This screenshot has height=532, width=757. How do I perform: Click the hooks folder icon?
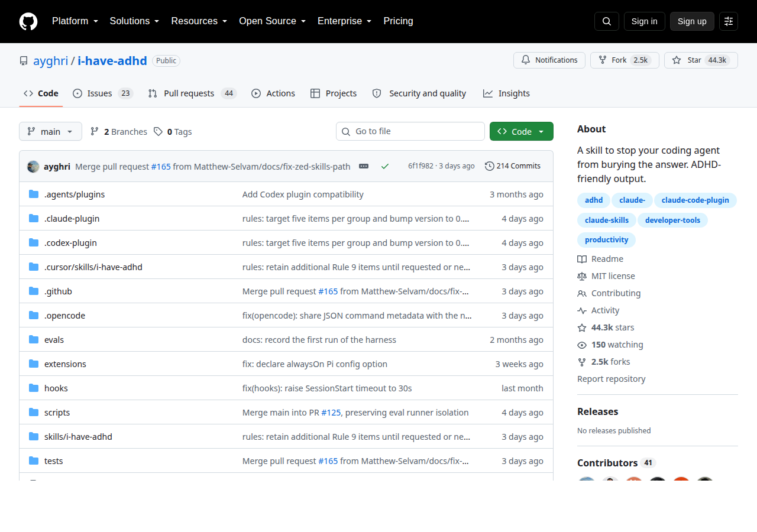[x=34, y=388]
